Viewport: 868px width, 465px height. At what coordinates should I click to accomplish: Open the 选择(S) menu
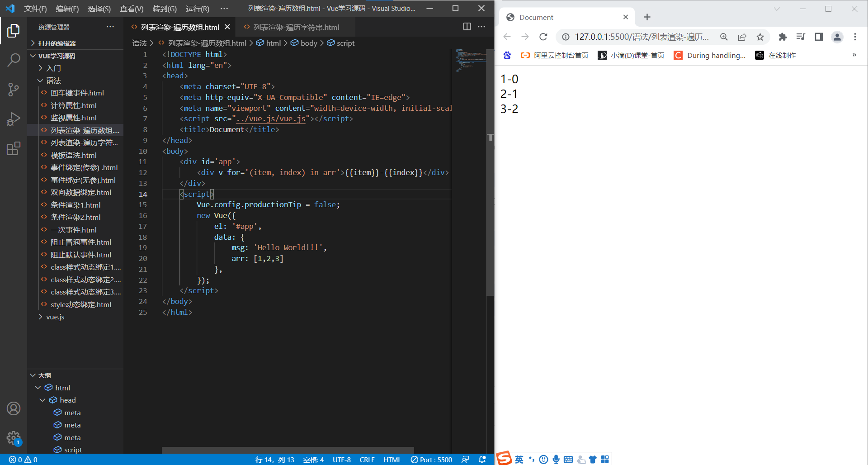click(99, 9)
